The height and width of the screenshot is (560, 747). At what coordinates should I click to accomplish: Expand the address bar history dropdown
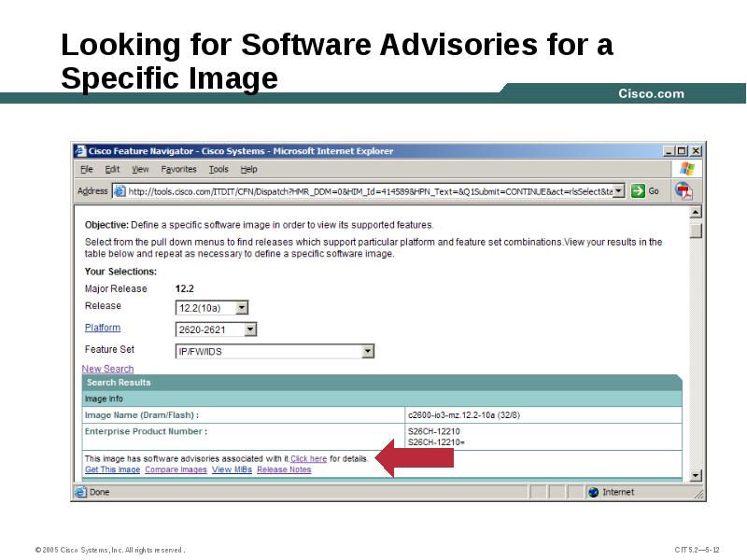click(x=618, y=191)
